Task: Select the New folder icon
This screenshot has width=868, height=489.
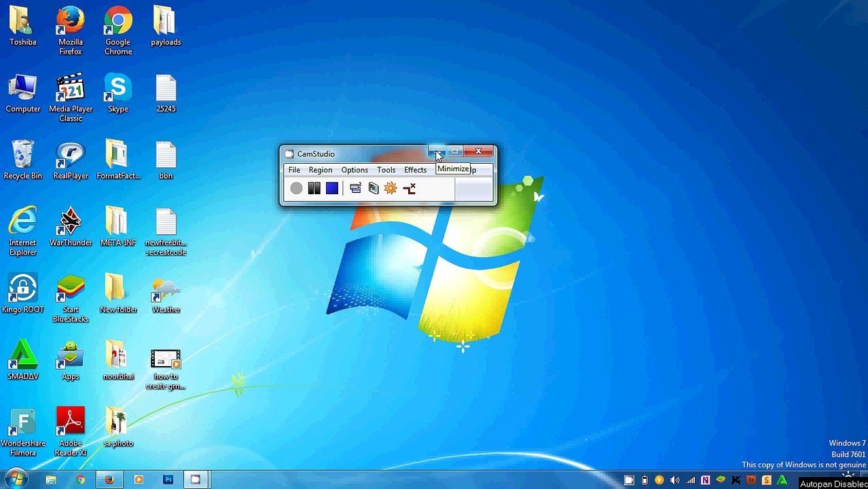Action: [x=118, y=294]
